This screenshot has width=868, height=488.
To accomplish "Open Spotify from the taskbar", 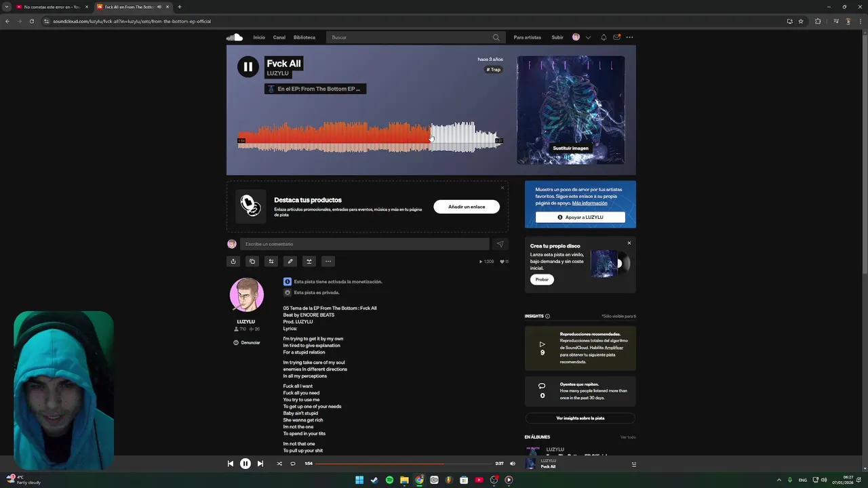I will (389, 480).
